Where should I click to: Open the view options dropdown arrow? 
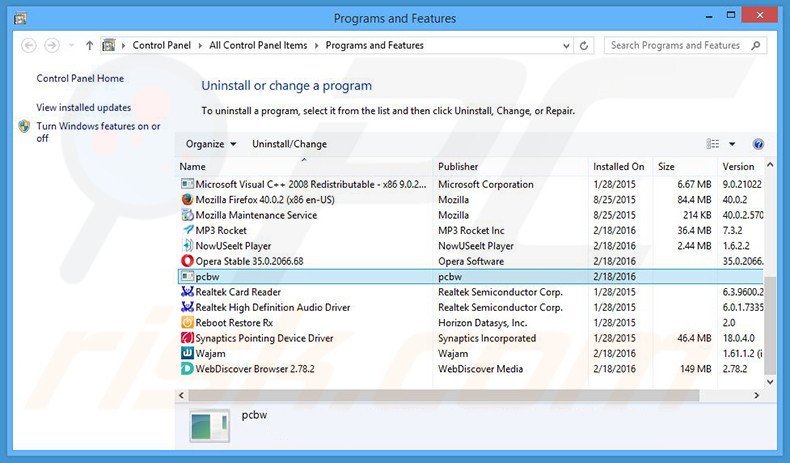[732, 144]
